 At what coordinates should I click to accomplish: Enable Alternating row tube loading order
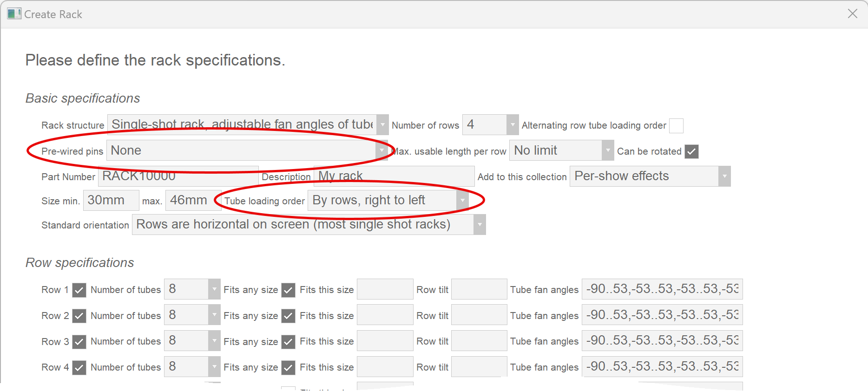(x=676, y=126)
